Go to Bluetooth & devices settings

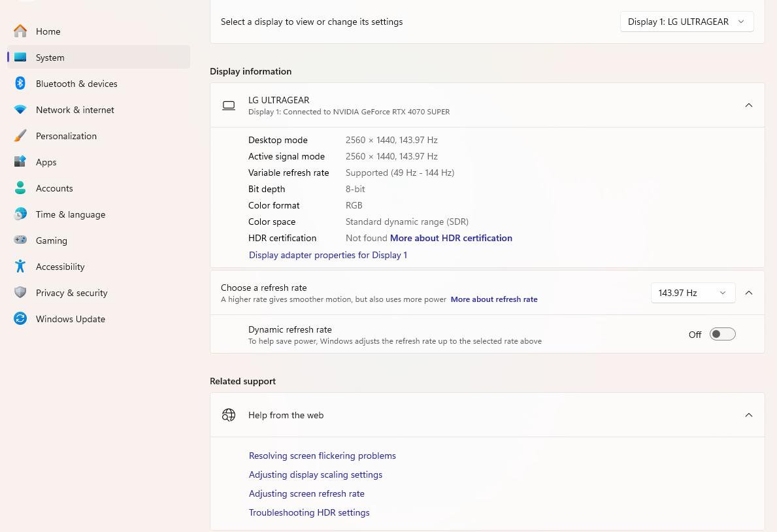99,84
